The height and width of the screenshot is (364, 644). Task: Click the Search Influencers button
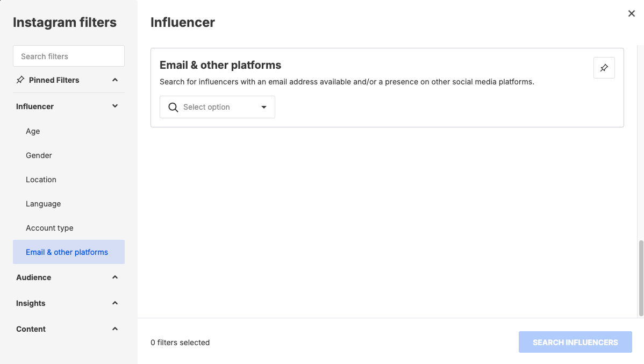[575, 342]
